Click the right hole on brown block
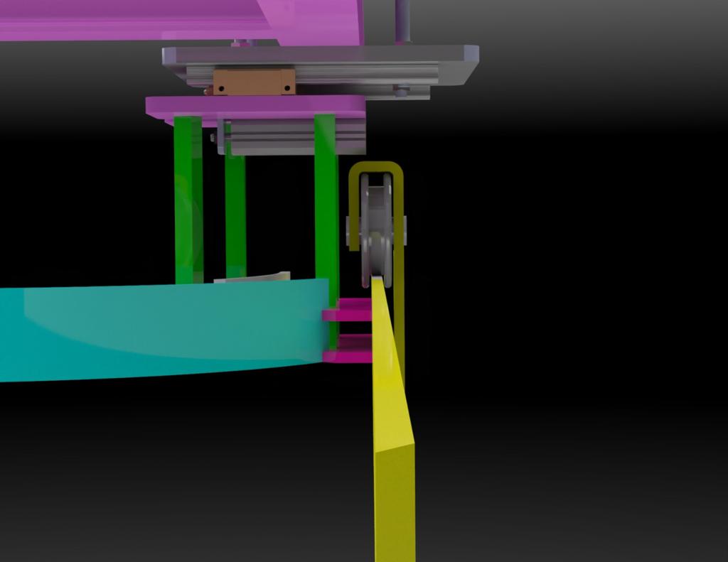This screenshot has height=562, width=728. [287, 89]
